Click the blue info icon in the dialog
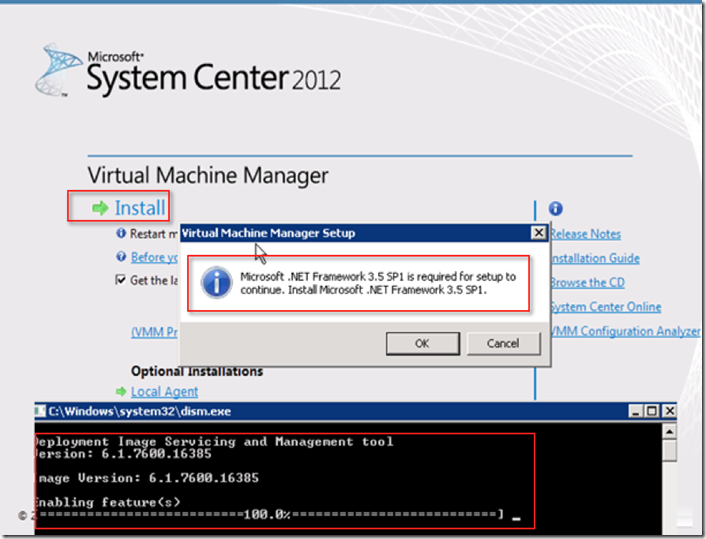The width and height of the screenshot is (706, 539). (x=217, y=283)
